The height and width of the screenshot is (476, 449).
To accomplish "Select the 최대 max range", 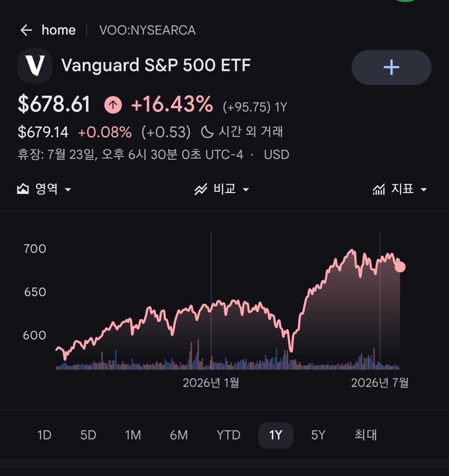I will tap(366, 435).
